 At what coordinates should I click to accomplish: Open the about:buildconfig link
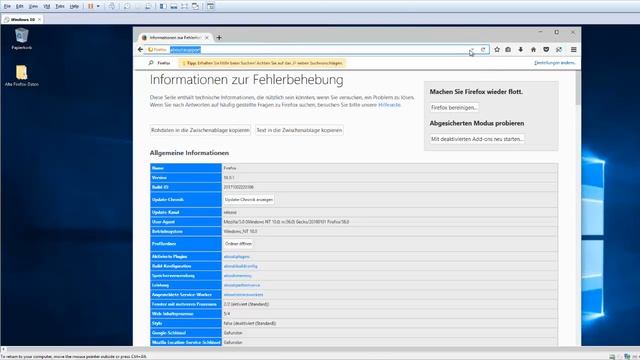(240, 266)
